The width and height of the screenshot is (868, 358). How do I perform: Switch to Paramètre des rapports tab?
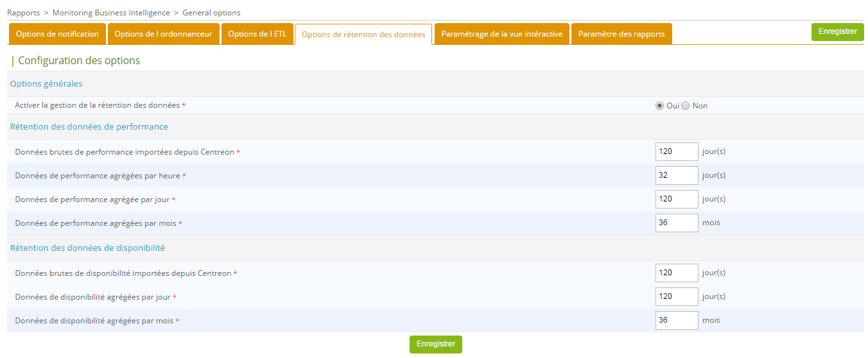point(621,34)
